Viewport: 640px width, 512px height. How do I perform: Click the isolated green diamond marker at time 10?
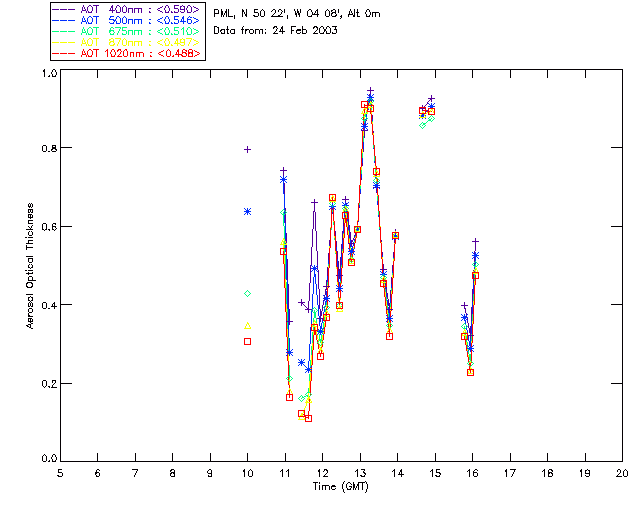(247, 294)
